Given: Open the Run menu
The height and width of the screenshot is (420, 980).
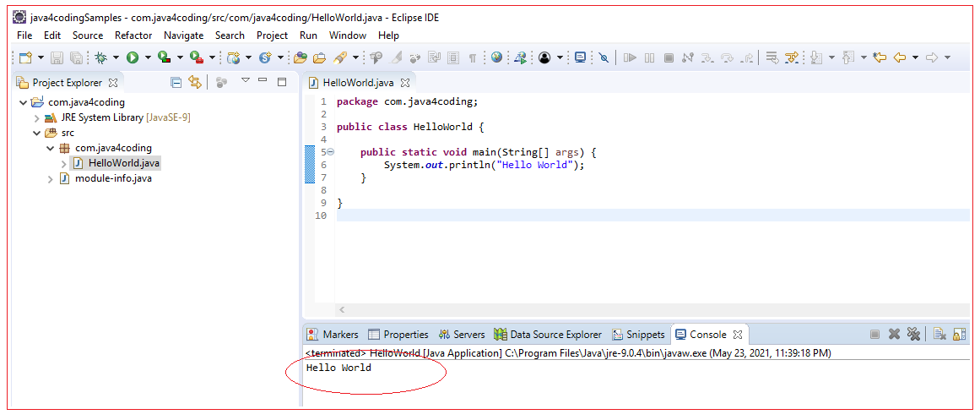Looking at the screenshot, I should [308, 35].
